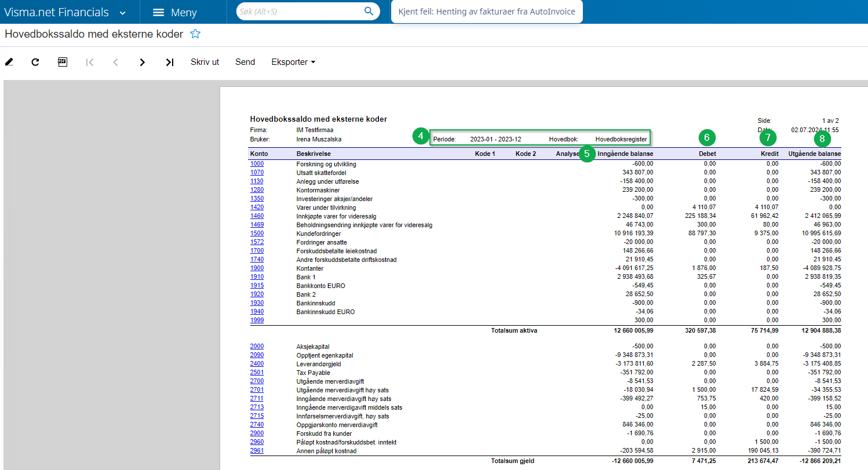
Task: Click the Beskrivelse column header
Action: coord(313,154)
